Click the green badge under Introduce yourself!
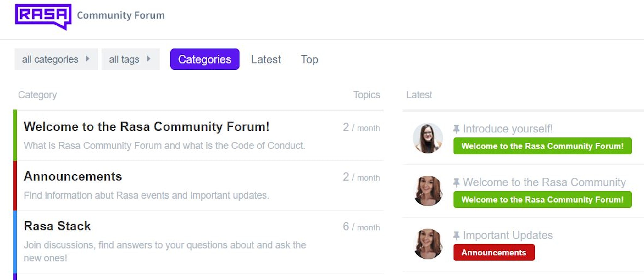The image size is (644, 280). [542, 146]
